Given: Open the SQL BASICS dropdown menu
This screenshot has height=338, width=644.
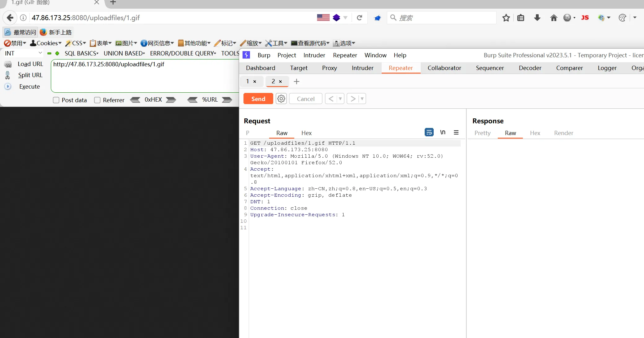Looking at the screenshot, I should (81, 53).
